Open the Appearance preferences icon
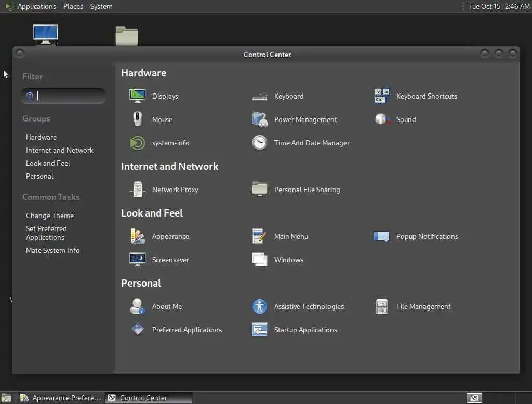This screenshot has height=404, width=532. pyautogui.click(x=137, y=236)
